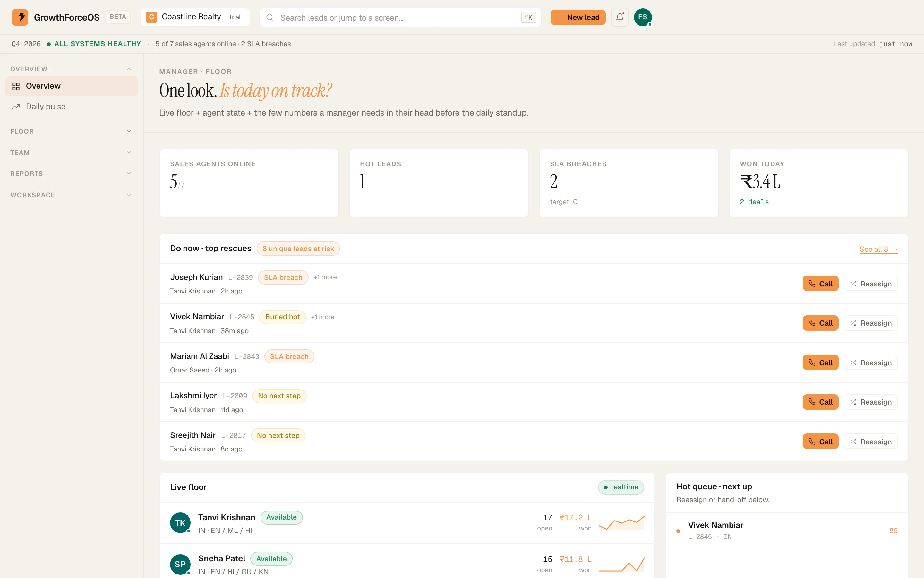
Task: Click the realtime badge on Live floor
Action: (621, 487)
